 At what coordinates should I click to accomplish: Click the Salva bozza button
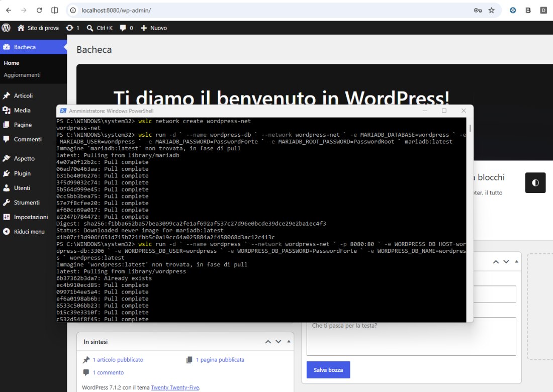point(328,370)
